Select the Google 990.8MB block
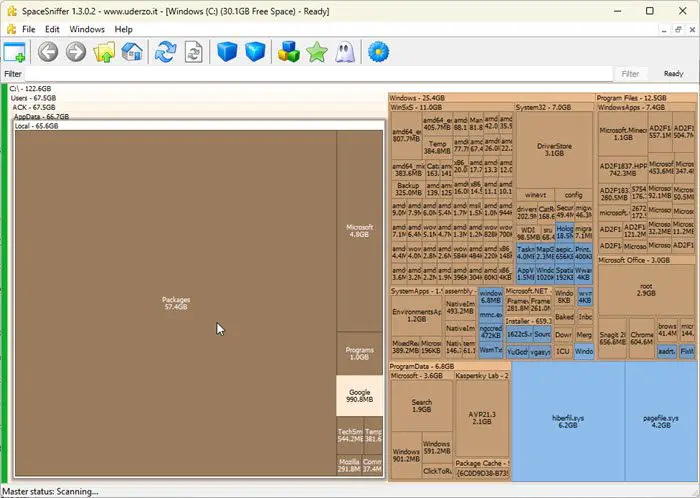Viewport: 700px width, 498px height. pyautogui.click(x=359, y=396)
